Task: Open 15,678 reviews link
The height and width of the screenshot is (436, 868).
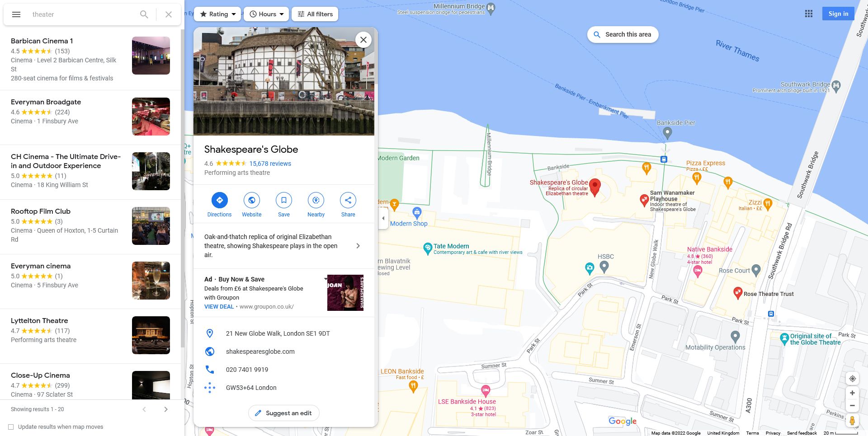Action: point(270,164)
